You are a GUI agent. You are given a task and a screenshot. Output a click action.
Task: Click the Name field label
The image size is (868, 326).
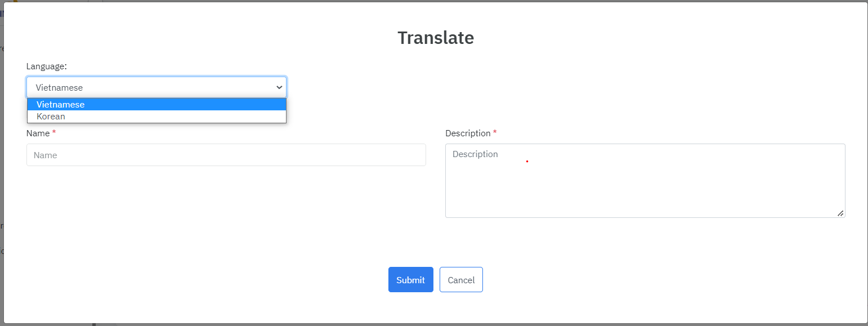[x=38, y=133]
